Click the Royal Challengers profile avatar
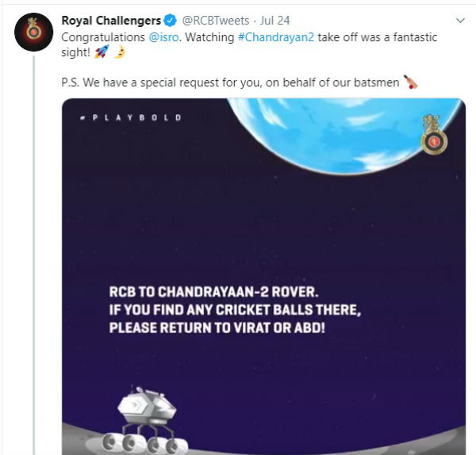This screenshot has width=476, height=455. pos(34,32)
